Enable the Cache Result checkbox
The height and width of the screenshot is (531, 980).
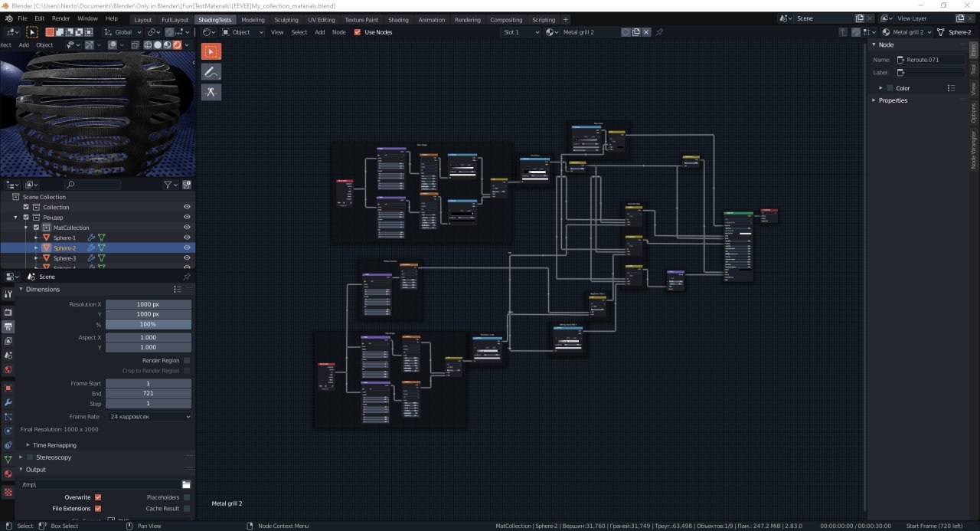187,508
